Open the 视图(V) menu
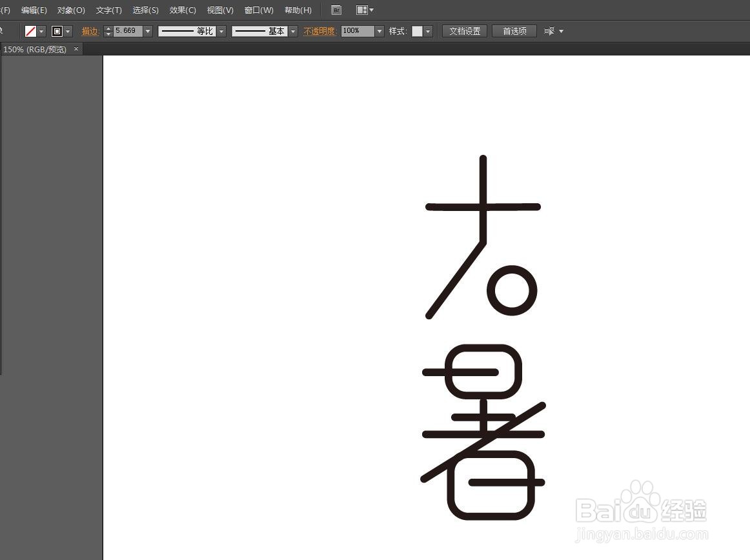Image resolution: width=750 pixels, height=560 pixels. pos(220,10)
